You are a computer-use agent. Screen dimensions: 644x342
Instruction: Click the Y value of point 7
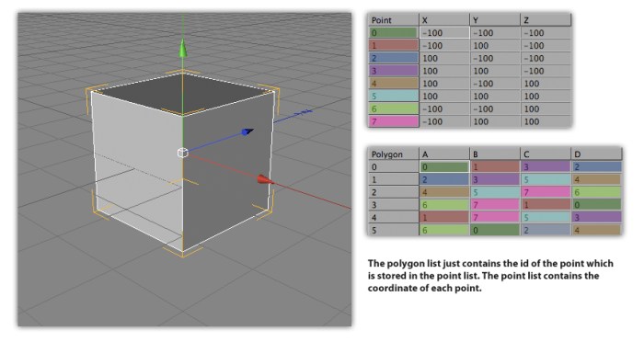[495, 121]
